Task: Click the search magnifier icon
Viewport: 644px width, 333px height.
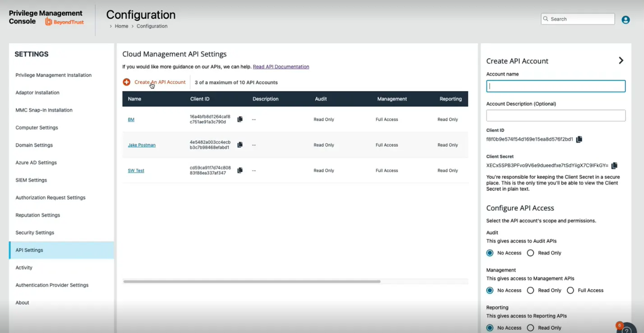Action: pos(546,19)
